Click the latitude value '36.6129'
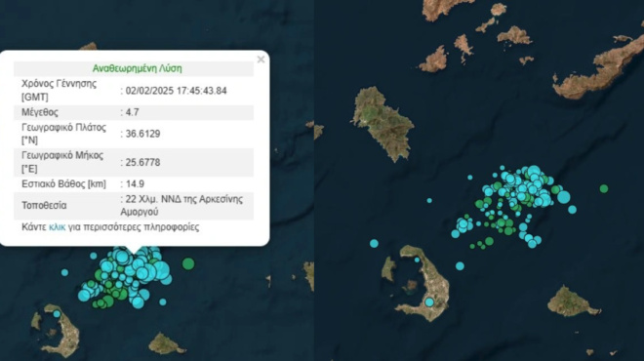This screenshot has height=361, width=644. point(142,134)
